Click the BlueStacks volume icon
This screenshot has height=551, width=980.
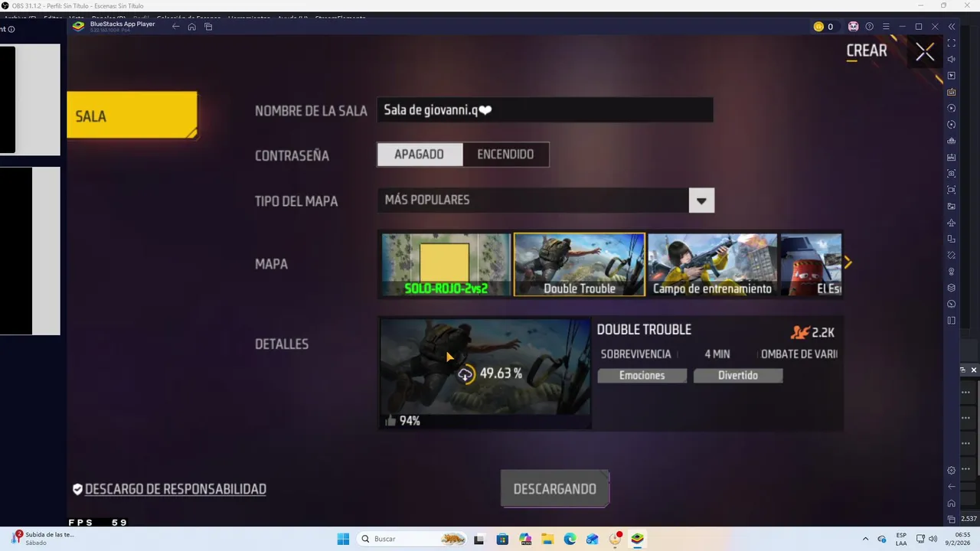[x=952, y=60]
